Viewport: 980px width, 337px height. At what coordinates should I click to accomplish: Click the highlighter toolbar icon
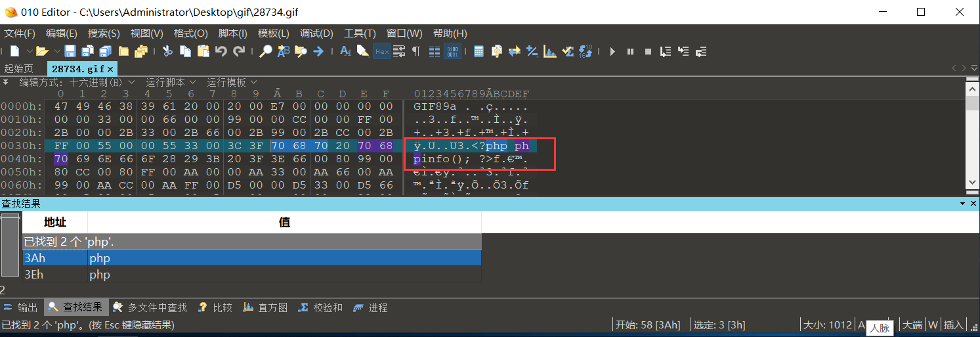click(x=363, y=51)
